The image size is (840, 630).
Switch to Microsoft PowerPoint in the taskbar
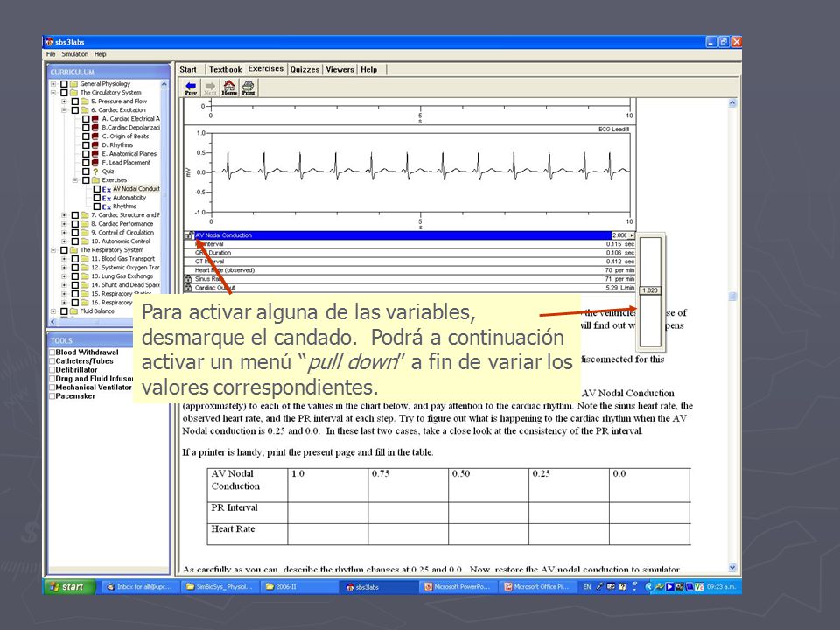pos(457,586)
